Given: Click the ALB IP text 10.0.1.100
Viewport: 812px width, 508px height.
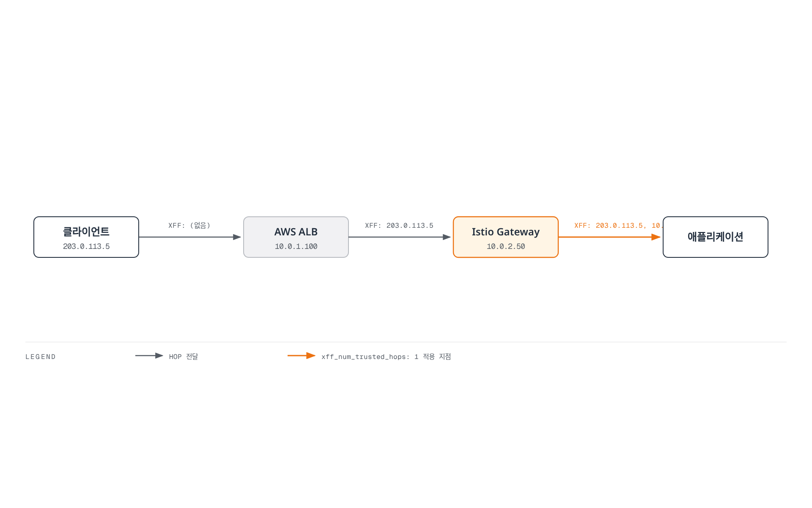Looking at the screenshot, I should click(x=296, y=246).
